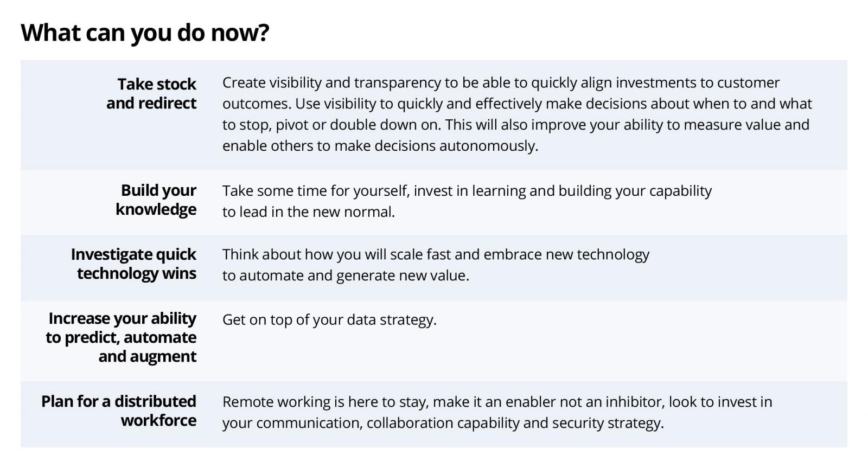868x468 pixels.
Task: Click the line starting "outcomes. Use visibility"
Action: 516,104
